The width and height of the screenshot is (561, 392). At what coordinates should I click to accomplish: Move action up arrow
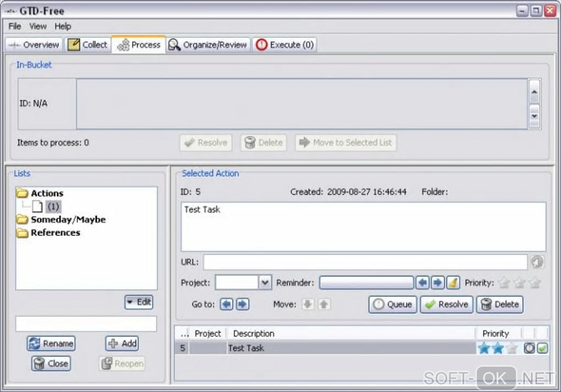point(324,304)
